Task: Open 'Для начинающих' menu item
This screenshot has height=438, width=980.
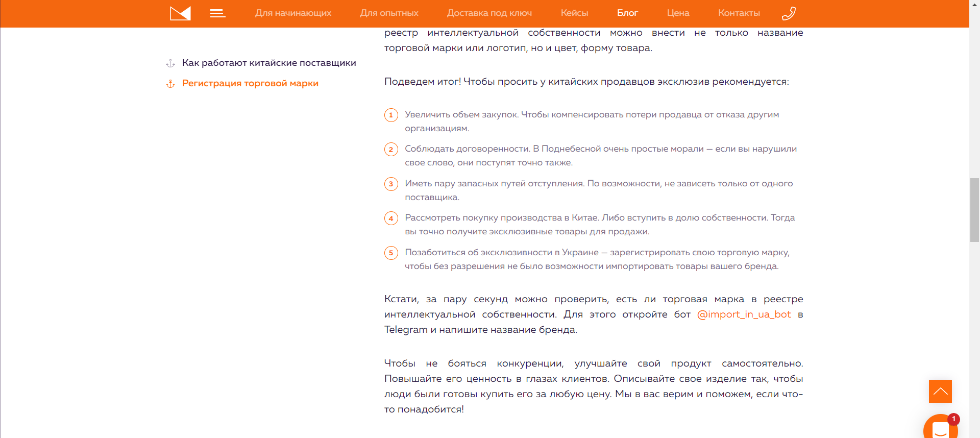Action: point(293,13)
